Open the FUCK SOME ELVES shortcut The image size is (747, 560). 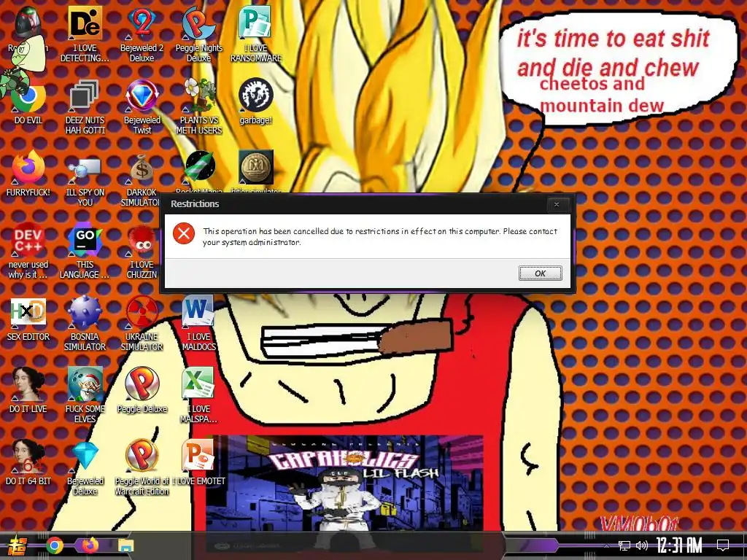(x=85, y=395)
